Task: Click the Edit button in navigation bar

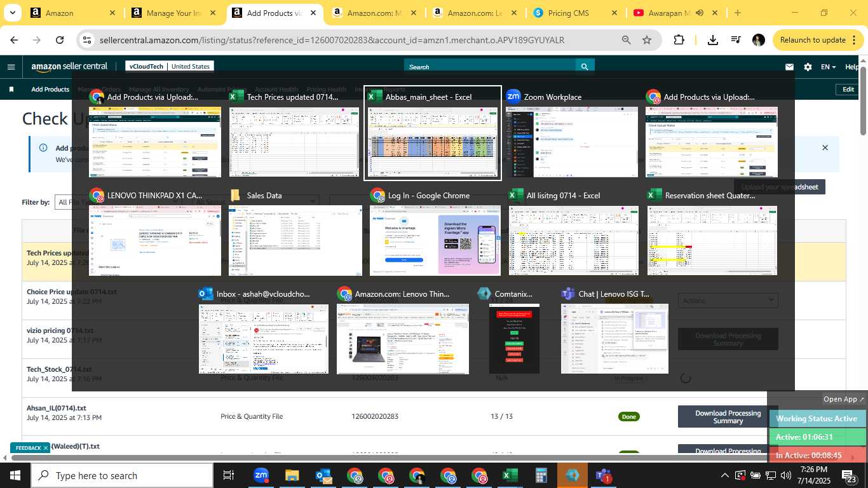Action: (x=848, y=90)
